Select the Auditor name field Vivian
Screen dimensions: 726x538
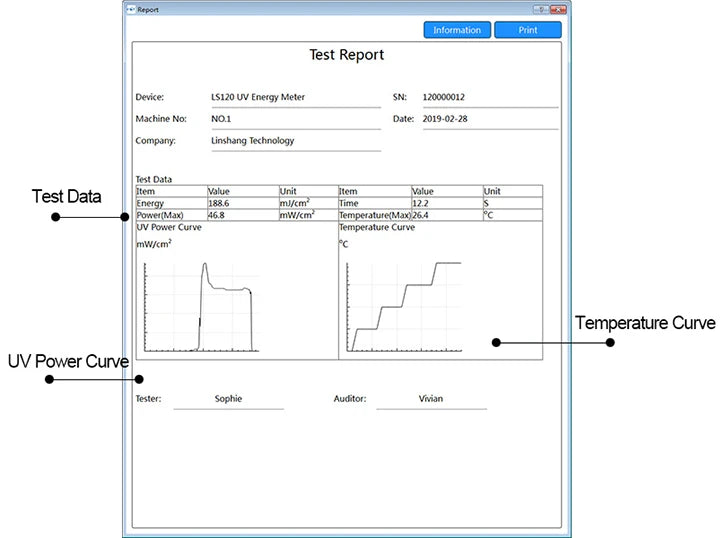click(x=431, y=399)
